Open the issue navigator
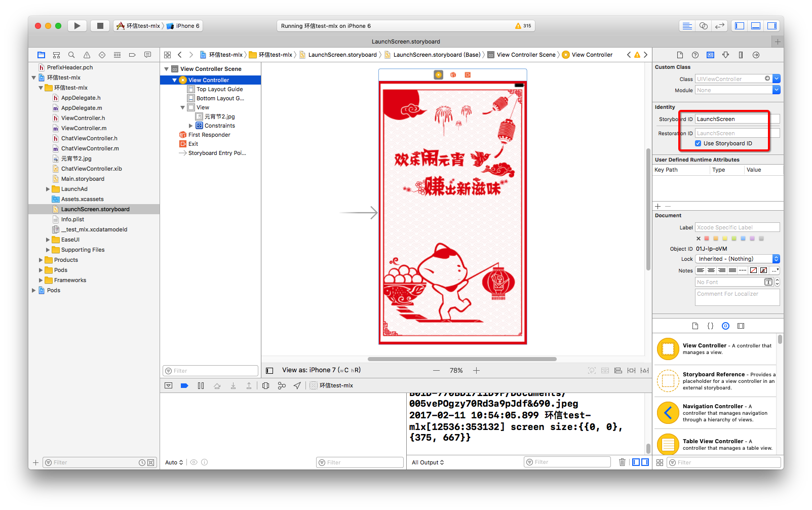Screen dimensions: 812x510 (87, 55)
